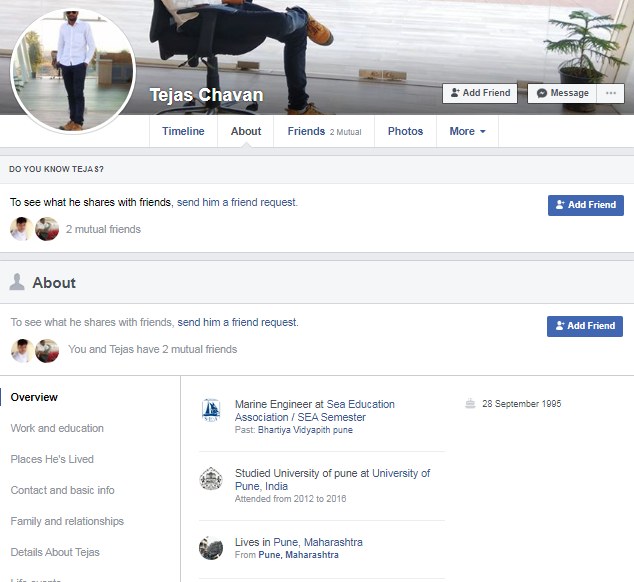Click second mutual friend avatar under Do You Know
Image resolution: width=634 pixels, height=582 pixels.
point(47,229)
